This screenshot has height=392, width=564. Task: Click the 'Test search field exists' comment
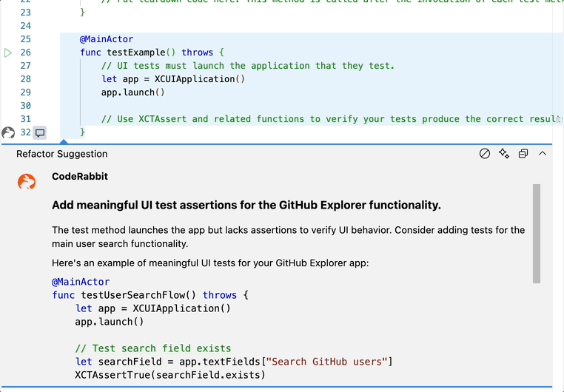[153, 348]
